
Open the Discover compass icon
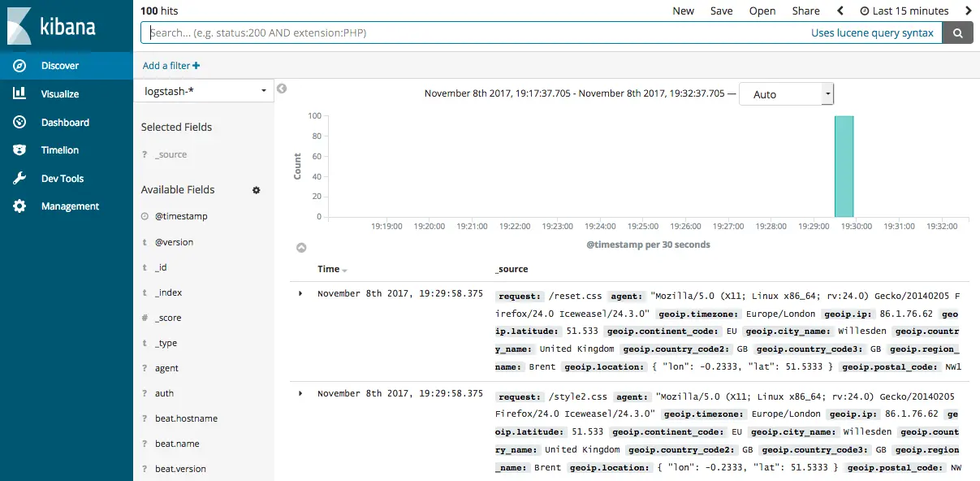[x=19, y=66]
